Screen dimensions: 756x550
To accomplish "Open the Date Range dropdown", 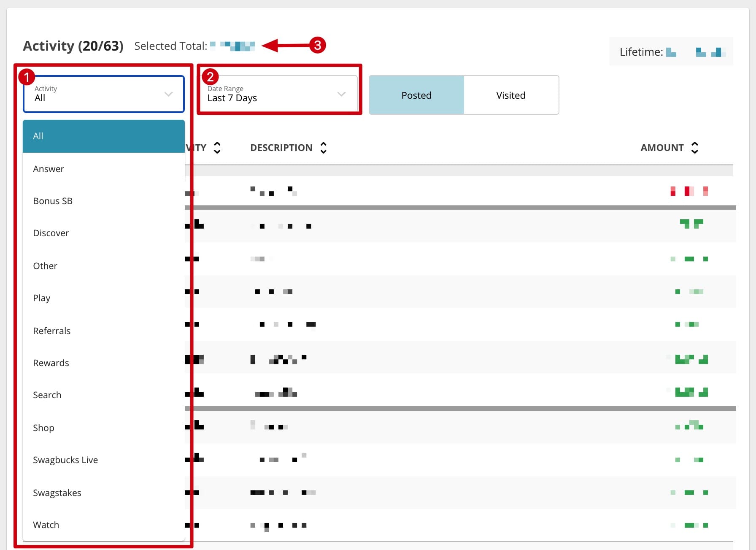I will click(x=277, y=94).
